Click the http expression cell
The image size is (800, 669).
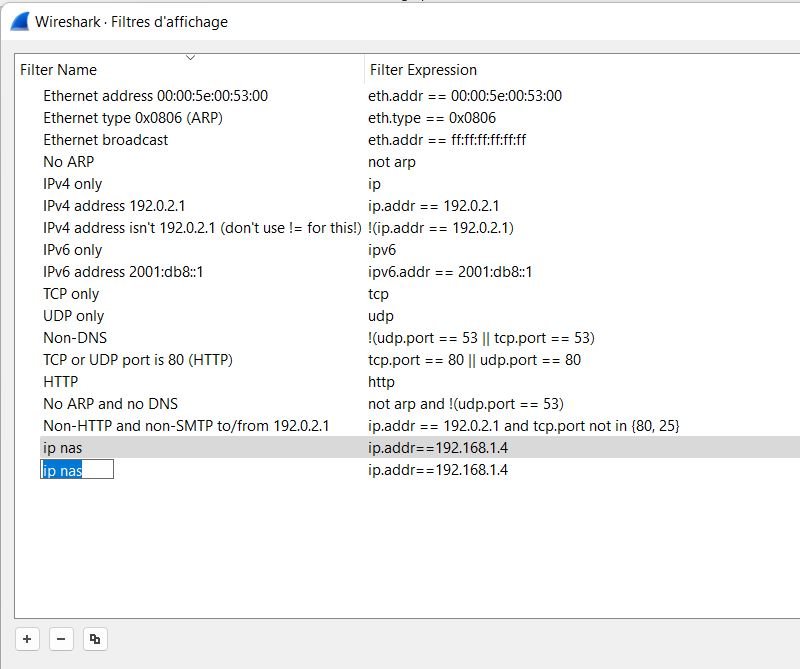pyautogui.click(x=381, y=382)
